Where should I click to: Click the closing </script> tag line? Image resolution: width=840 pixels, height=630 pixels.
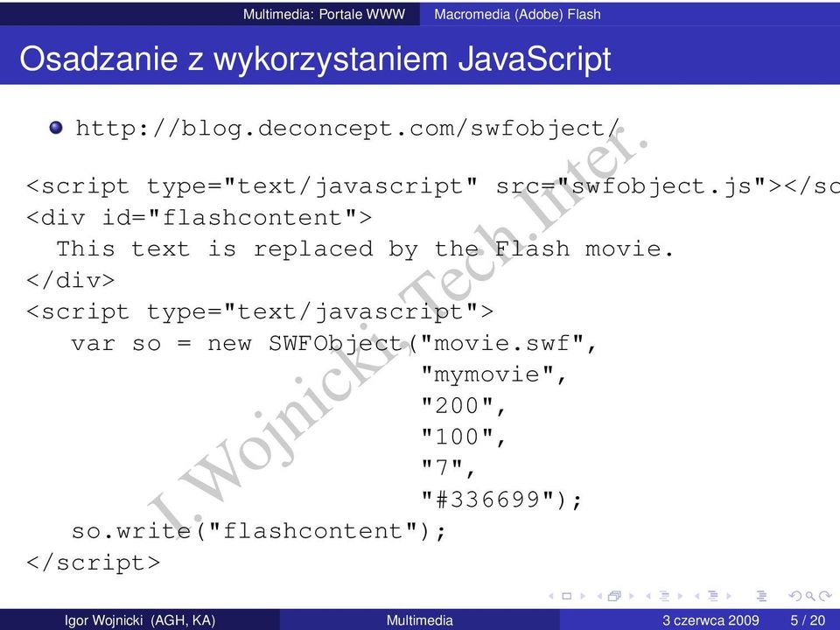click(x=94, y=563)
